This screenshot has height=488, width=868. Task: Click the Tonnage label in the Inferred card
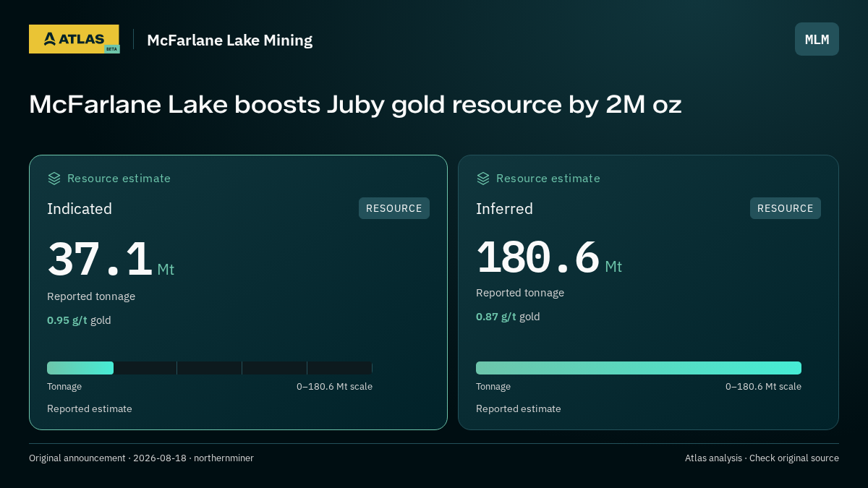click(493, 387)
